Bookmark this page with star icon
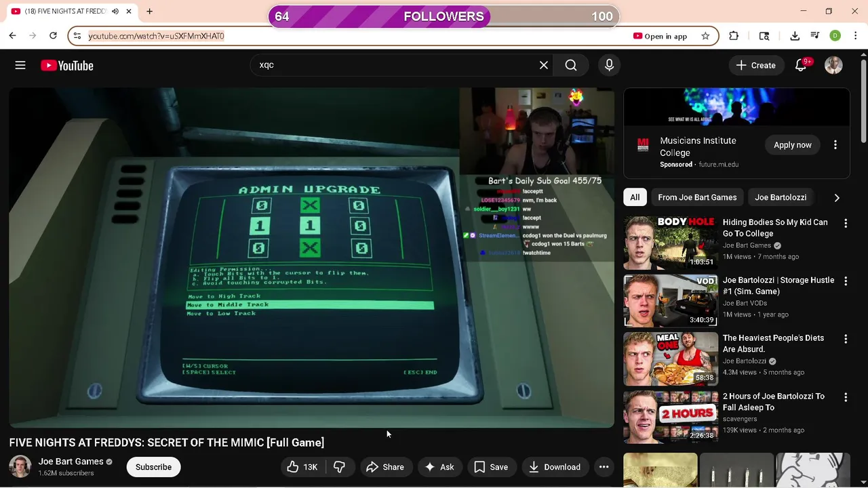868x488 pixels. (705, 36)
